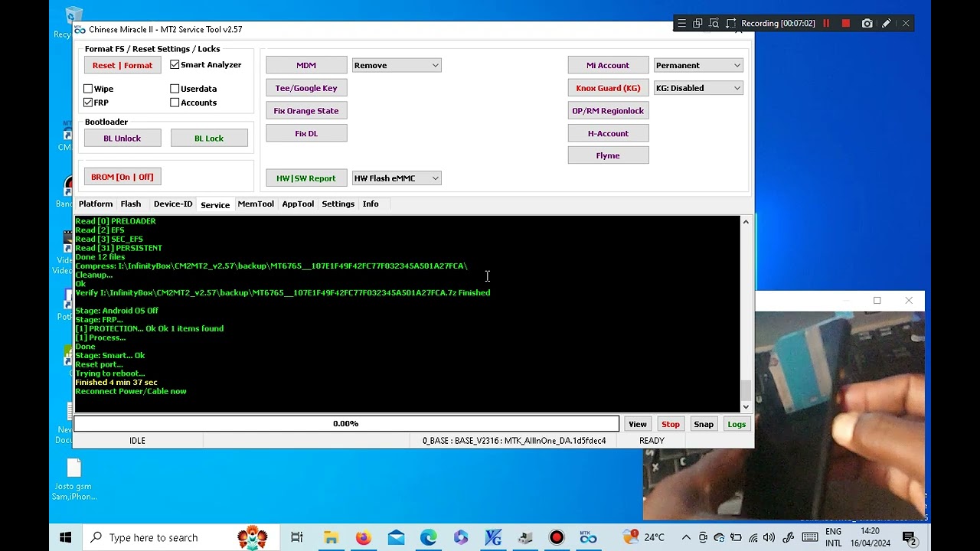Click the Fix Orange State button
The image size is (980, 551).
tap(306, 110)
